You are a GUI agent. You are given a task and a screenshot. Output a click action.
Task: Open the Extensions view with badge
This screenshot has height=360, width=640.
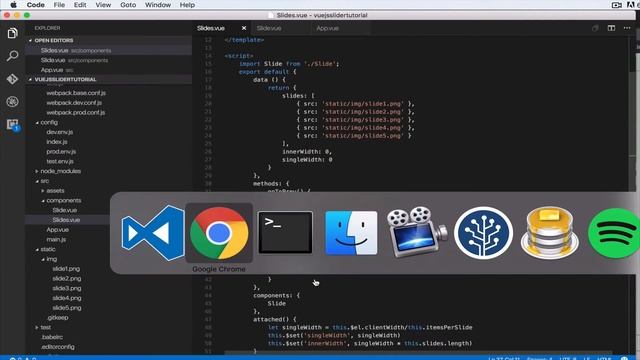[x=12, y=125]
